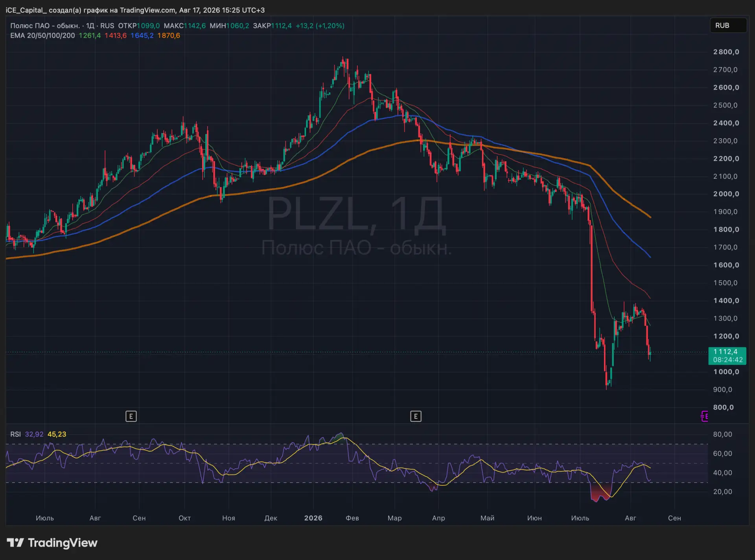The width and height of the screenshot is (755, 560).
Task: Click the 20,00 RSI axis label
Action: pos(723,492)
